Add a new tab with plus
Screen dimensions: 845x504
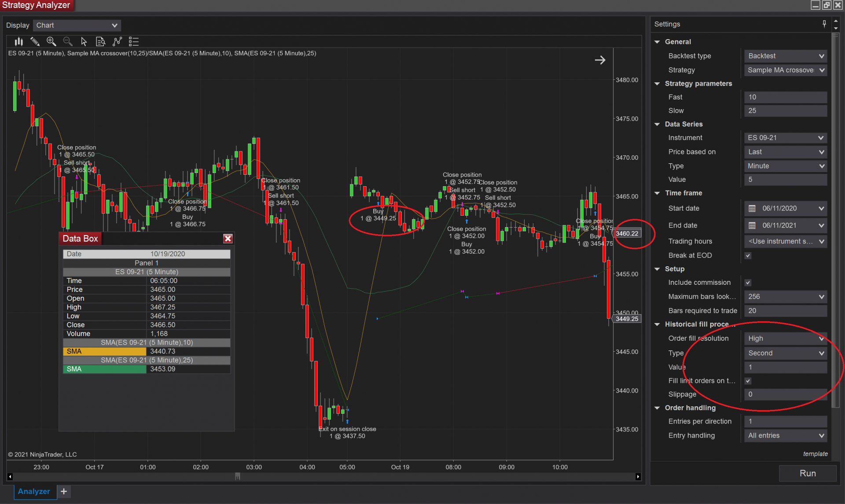(64, 492)
